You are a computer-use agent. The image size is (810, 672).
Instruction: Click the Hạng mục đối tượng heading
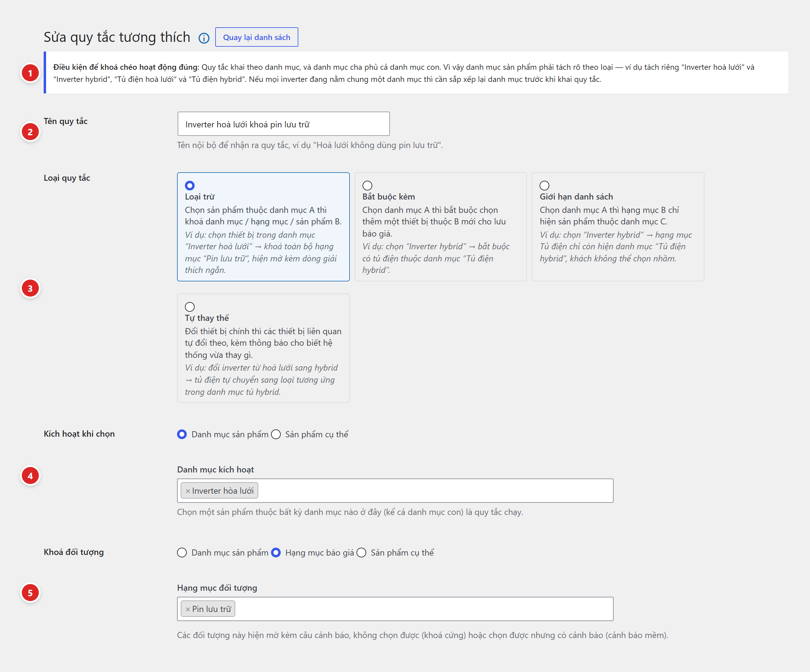pos(217,588)
